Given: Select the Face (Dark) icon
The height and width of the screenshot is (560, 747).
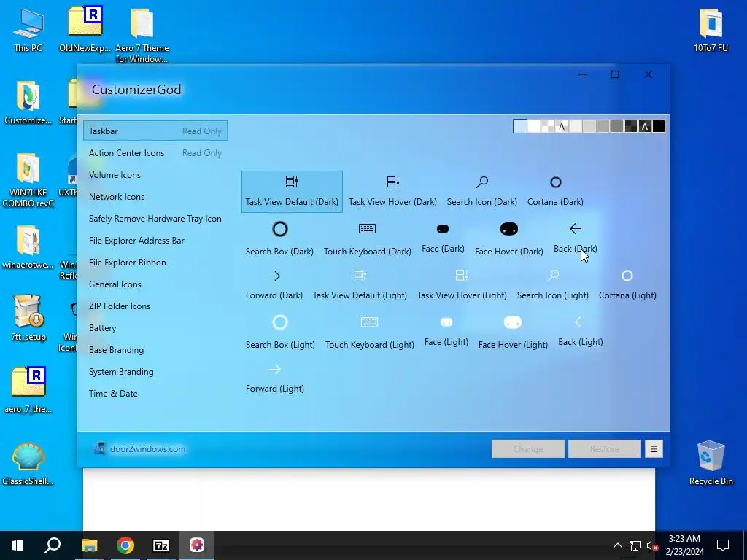Looking at the screenshot, I should 443,238.
